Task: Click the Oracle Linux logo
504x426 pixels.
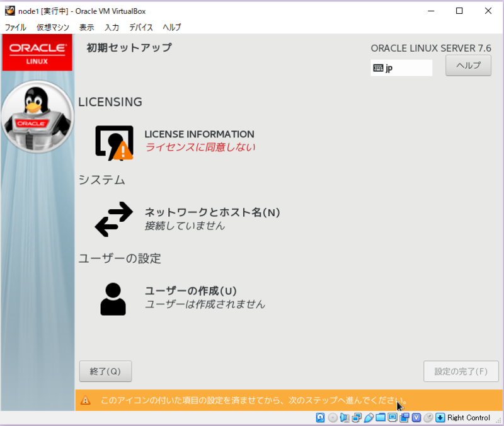Action: [x=37, y=52]
